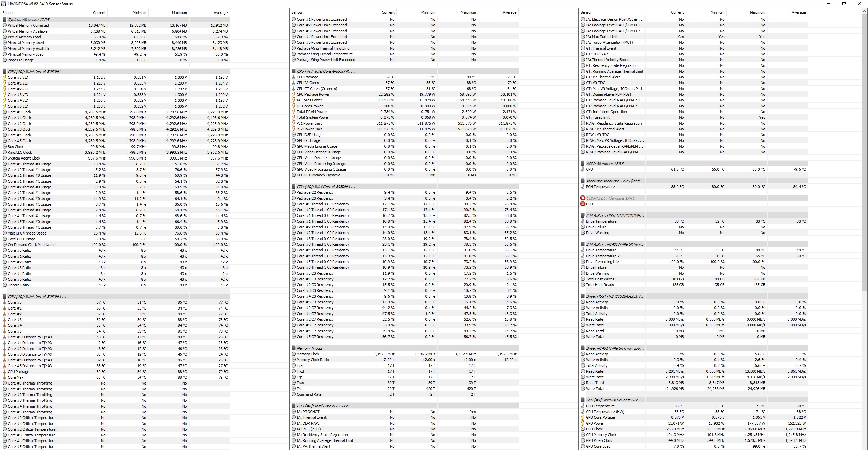The width and height of the screenshot is (868, 450).
Task: Select the Total DRAM Power row
Action: click(405, 112)
